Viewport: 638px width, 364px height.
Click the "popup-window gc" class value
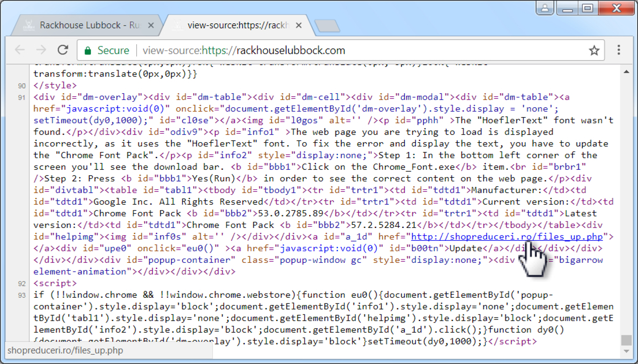coord(321,260)
